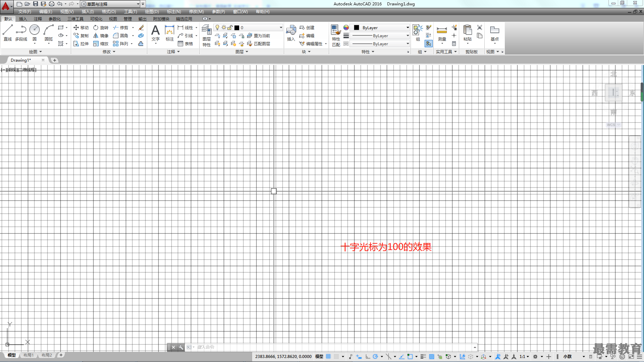Click the Save icon in quick access toolbar
Viewport: 644px width, 362px height.
(x=35, y=4)
